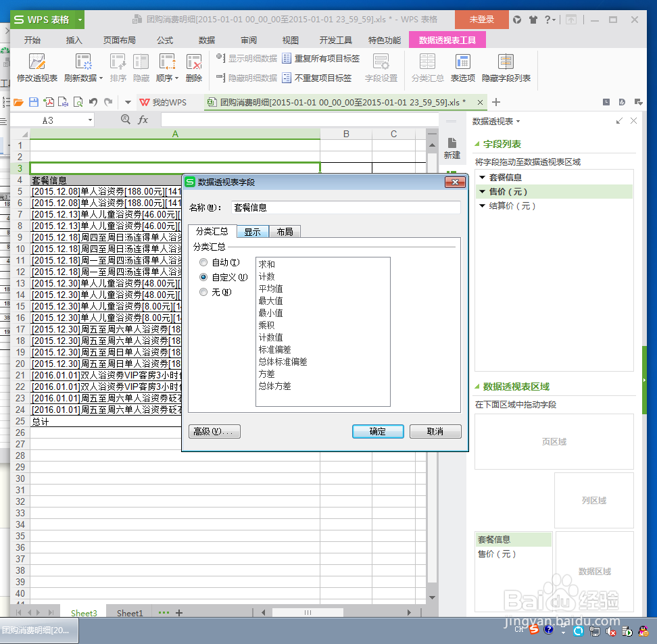Click the zoom magnifier icon beside formula bar
Image resolution: width=657 pixels, height=644 pixels.
[x=125, y=120]
